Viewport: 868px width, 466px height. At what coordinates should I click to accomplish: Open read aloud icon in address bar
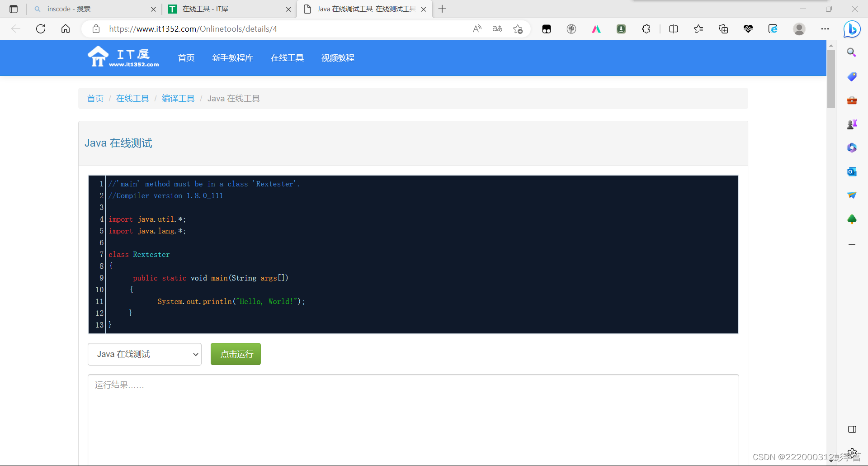click(x=477, y=29)
